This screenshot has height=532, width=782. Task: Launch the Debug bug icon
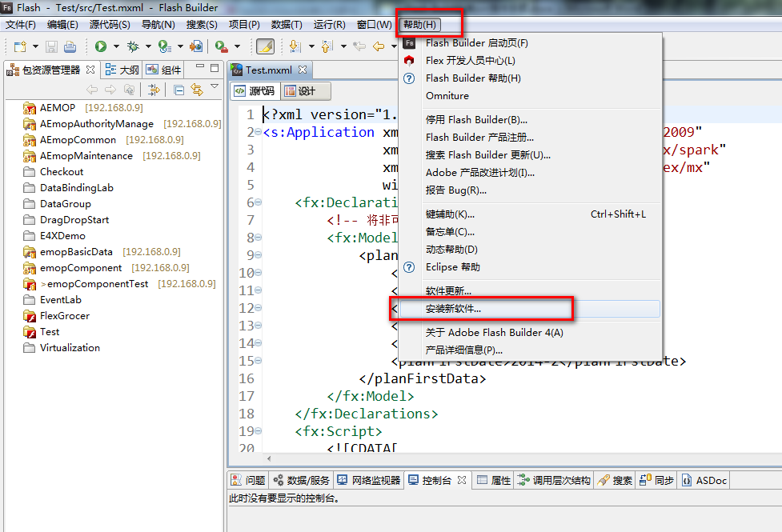point(133,46)
